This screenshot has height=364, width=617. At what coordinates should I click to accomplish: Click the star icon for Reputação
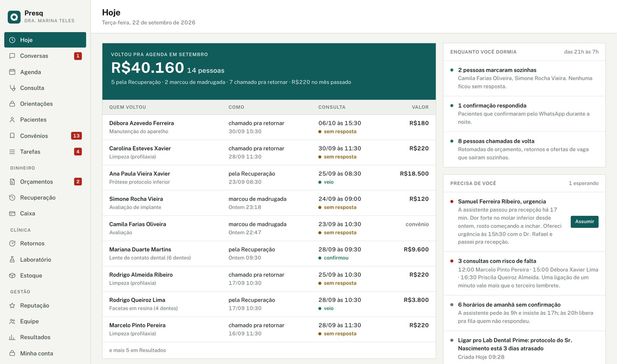pyautogui.click(x=12, y=305)
